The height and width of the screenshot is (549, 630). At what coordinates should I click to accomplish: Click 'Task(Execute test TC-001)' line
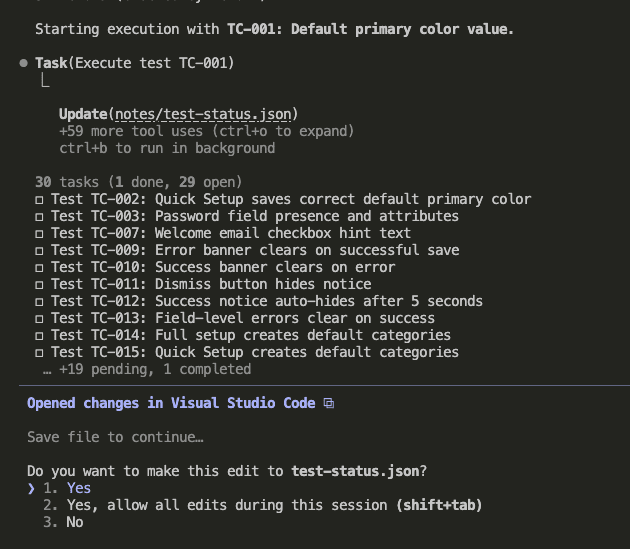click(135, 63)
